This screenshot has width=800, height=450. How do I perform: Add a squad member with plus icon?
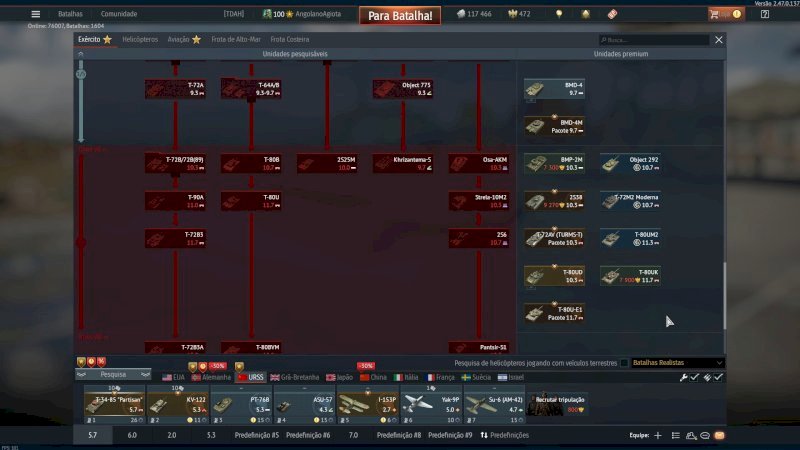(x=657, y=435)
